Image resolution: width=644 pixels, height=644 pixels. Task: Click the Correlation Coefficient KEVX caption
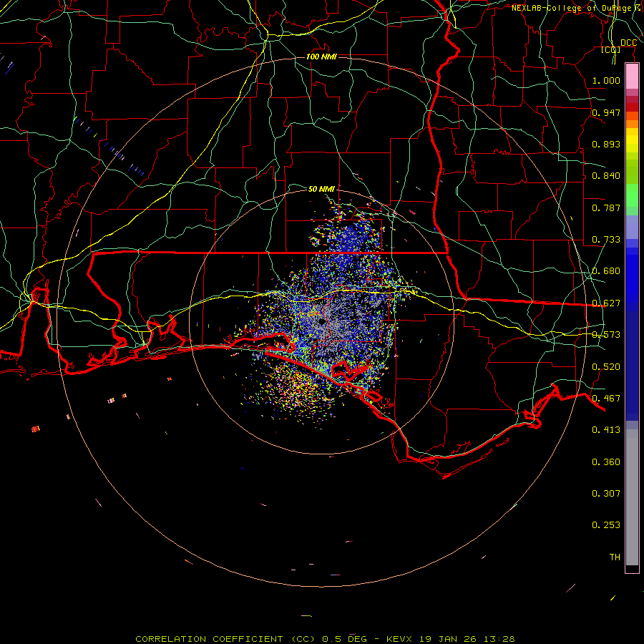pos(325,639)
